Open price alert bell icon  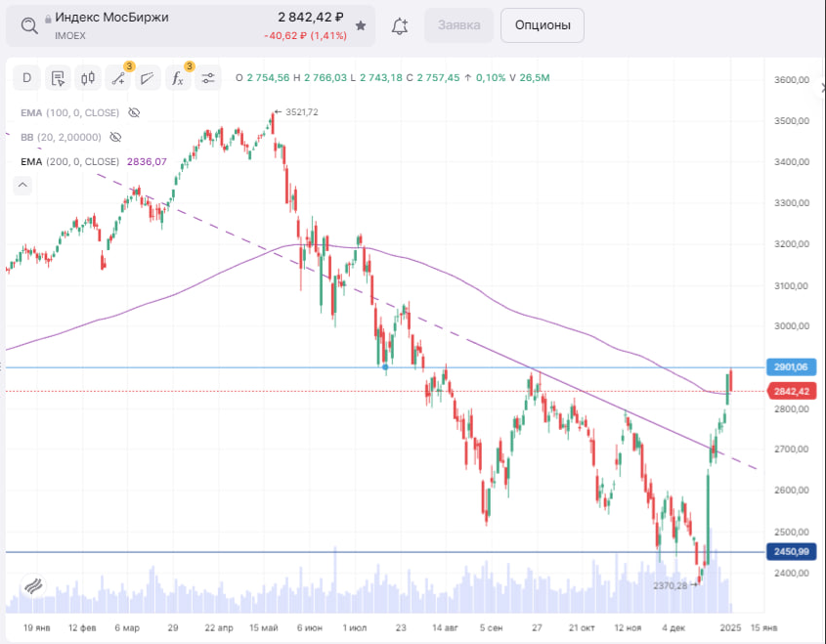coord(399,26)
